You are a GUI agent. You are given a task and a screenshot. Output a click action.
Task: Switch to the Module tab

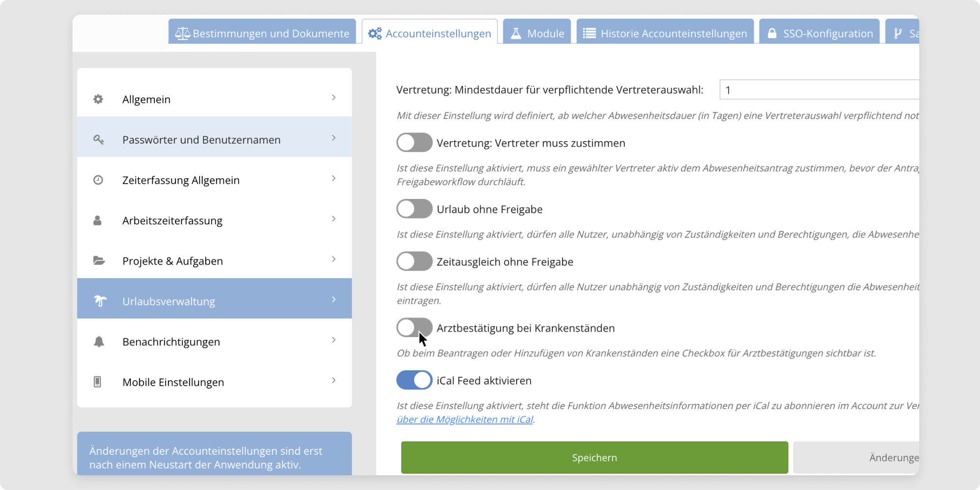click(537, 33)
